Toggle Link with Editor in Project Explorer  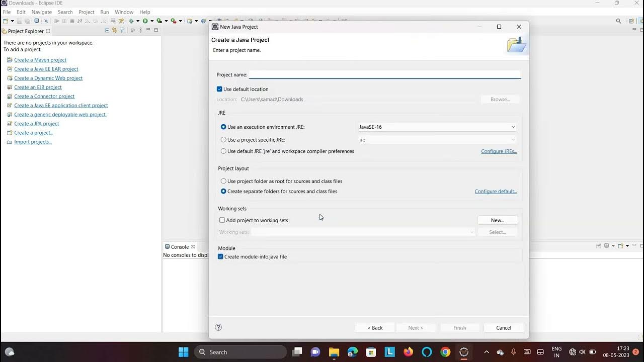point(114,30)
